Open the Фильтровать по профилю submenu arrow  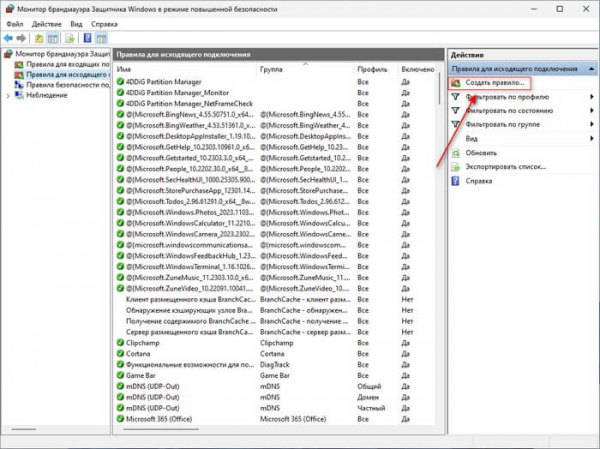(x=592, y=97)
